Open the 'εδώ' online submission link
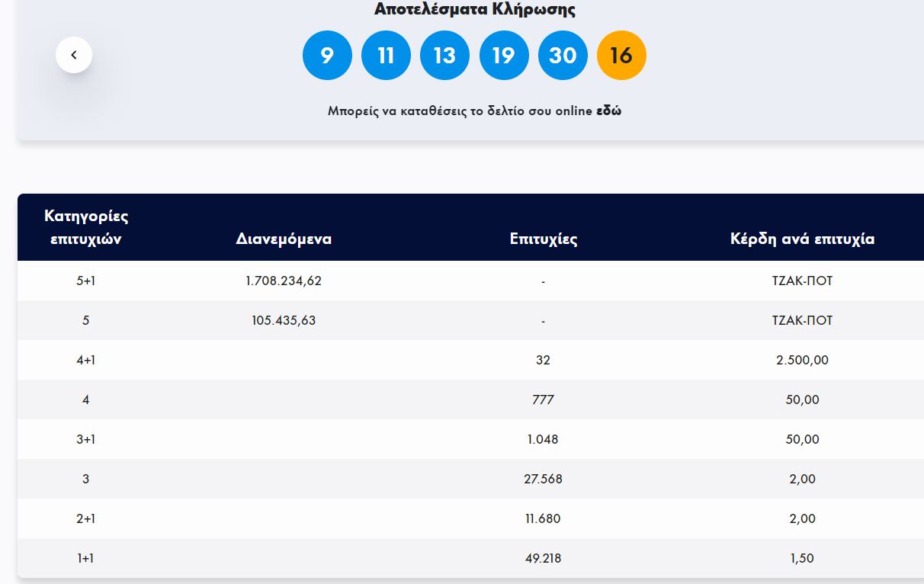The width and height of the screenshot is (924, 584). (608, 111)
